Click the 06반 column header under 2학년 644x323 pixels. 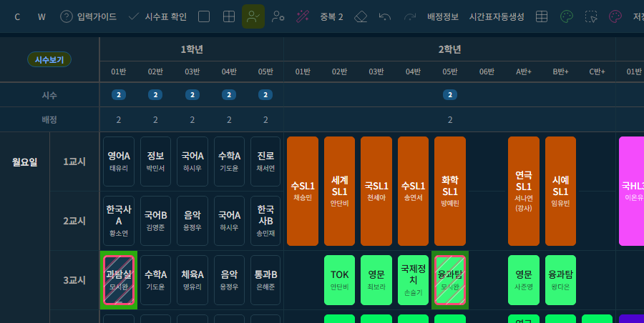click(x=487, y=72)
